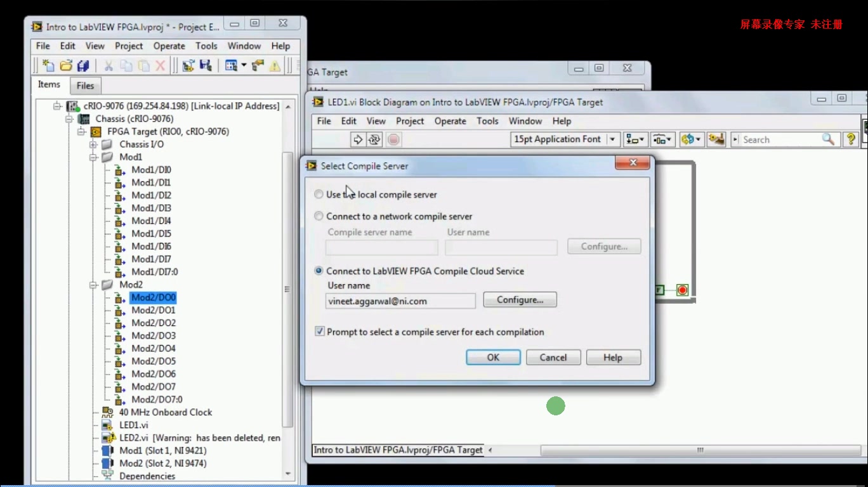Click the cloud service User name field
The width and height of the screenshot is (868, 487).
point(400,301)
